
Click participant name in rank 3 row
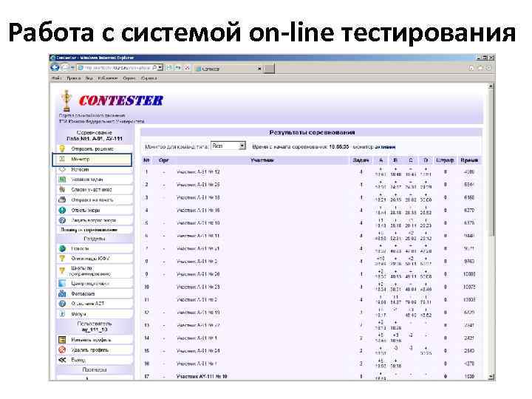point(198,197)
